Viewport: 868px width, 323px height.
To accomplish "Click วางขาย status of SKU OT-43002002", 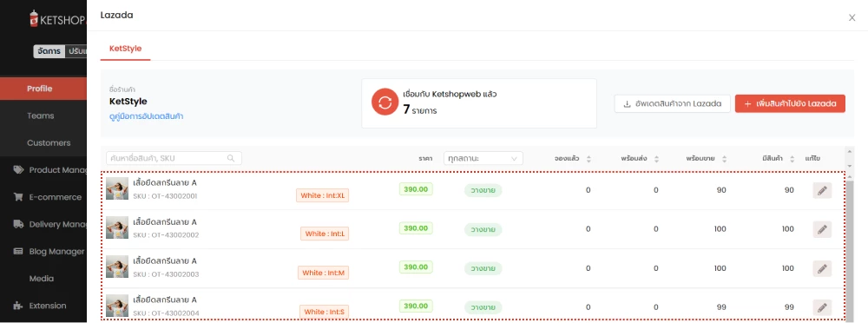I will pyautogui.click(x=483, y=229).
